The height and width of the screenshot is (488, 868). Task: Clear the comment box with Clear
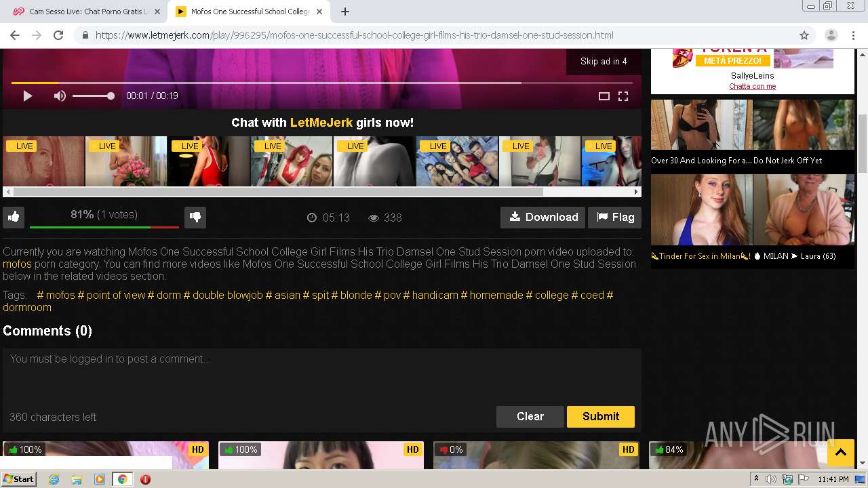pyautogui.click(x=530, y=417)
